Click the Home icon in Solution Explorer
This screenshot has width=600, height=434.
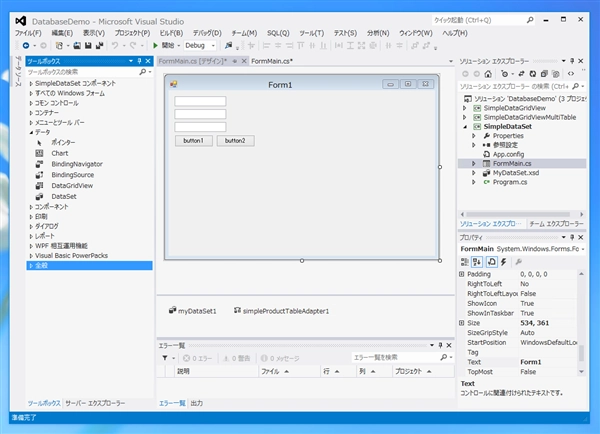(x=488, y=74)
